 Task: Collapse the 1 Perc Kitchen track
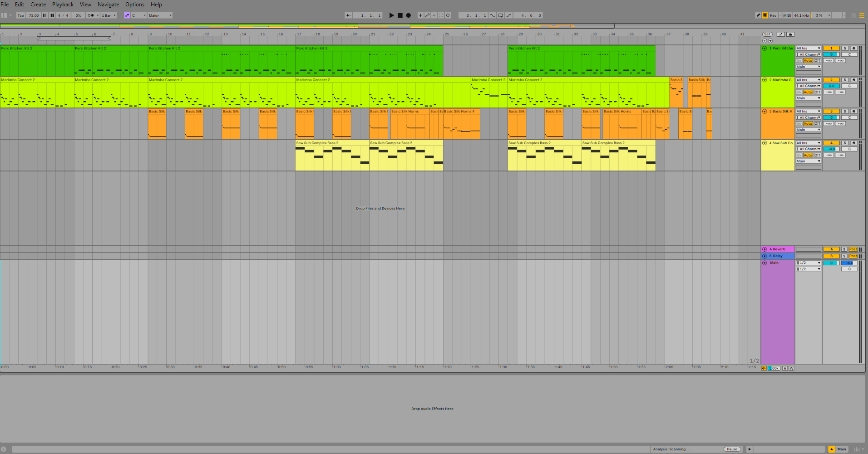(764, 48)
